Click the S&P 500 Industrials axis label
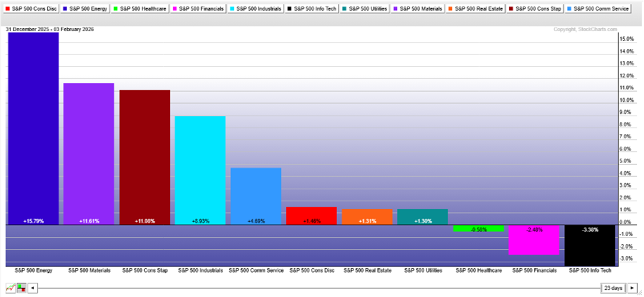Viewport: 644px width, 297px height. [200, 270]
